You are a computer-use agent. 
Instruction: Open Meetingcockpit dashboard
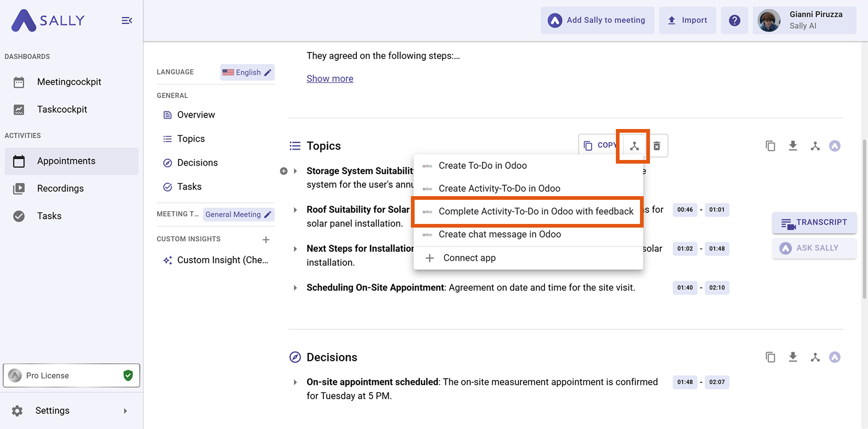(69, 82)
